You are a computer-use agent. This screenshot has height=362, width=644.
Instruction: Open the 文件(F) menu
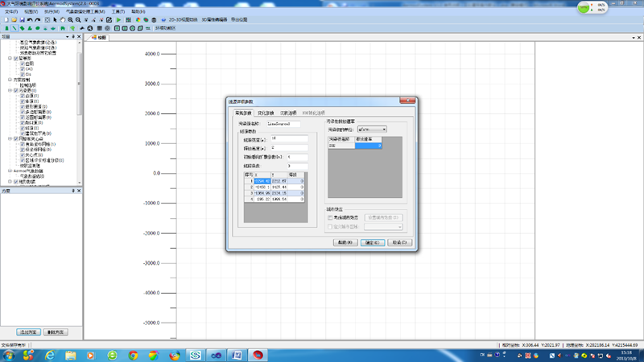pyautogui.click(x=10, y=12)
